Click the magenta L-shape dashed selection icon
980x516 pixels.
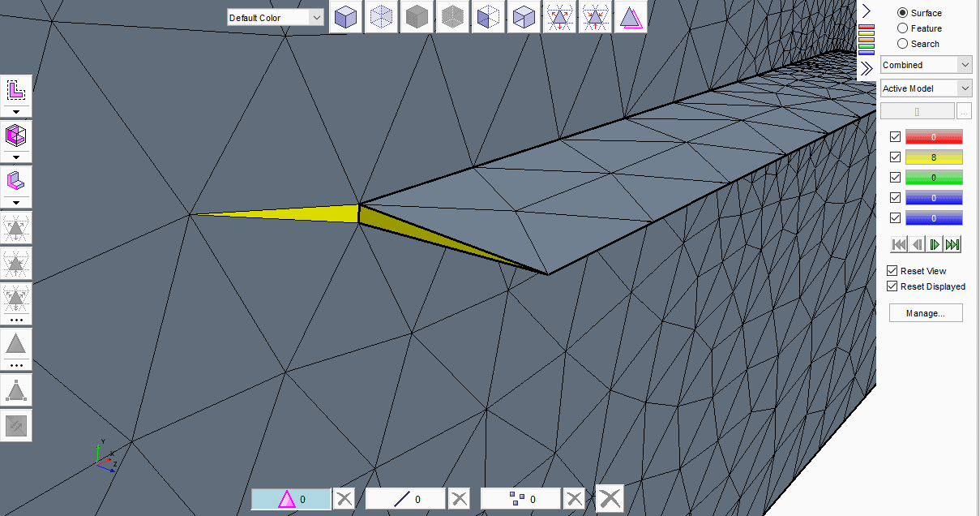[15, 89]
